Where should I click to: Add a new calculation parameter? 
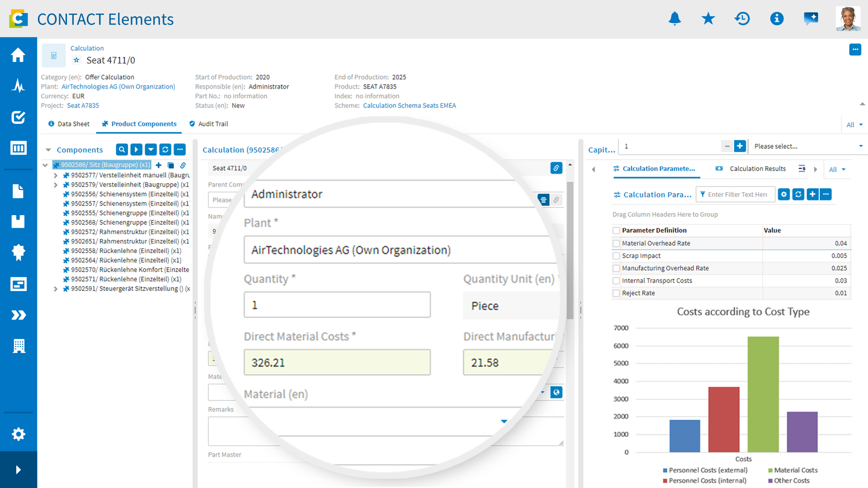coord(812,194)
